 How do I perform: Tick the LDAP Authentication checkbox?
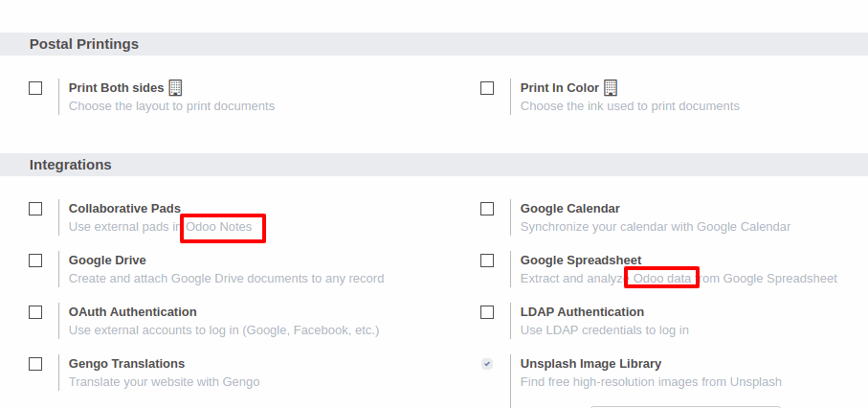pos(487,312)
